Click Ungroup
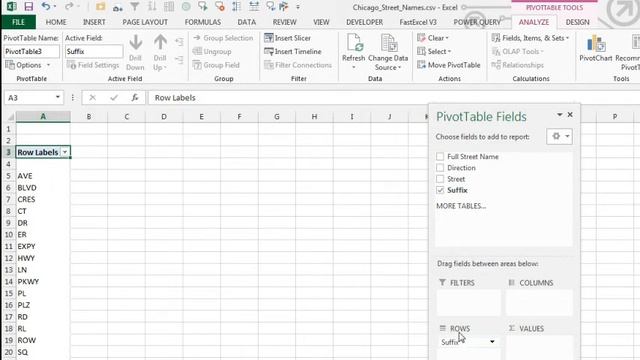640x360 pixels. pyautogui.click(x=212, y=51)
